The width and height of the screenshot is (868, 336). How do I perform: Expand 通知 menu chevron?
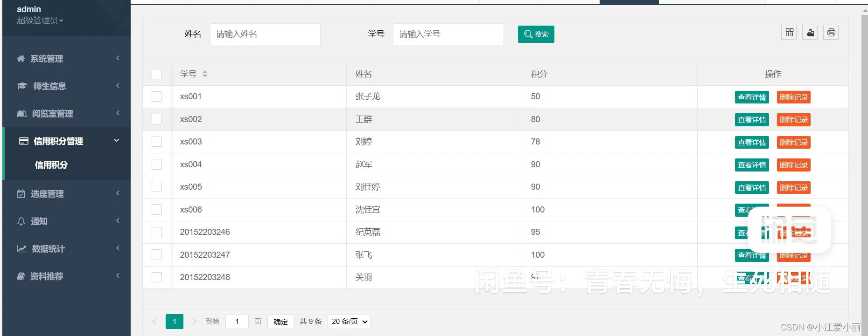[118, 220]
